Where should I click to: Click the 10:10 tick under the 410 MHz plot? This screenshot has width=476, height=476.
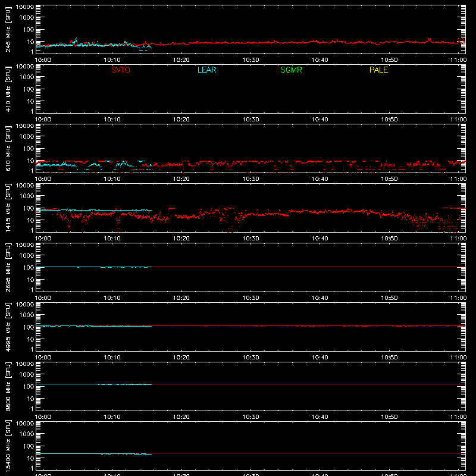pos(112,120)
